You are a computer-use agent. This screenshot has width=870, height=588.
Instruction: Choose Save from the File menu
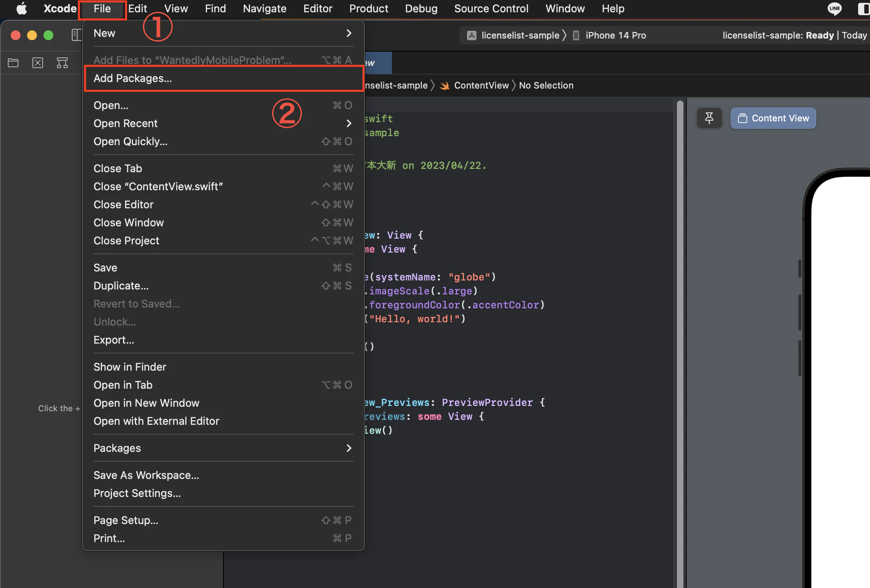(224, 268)
